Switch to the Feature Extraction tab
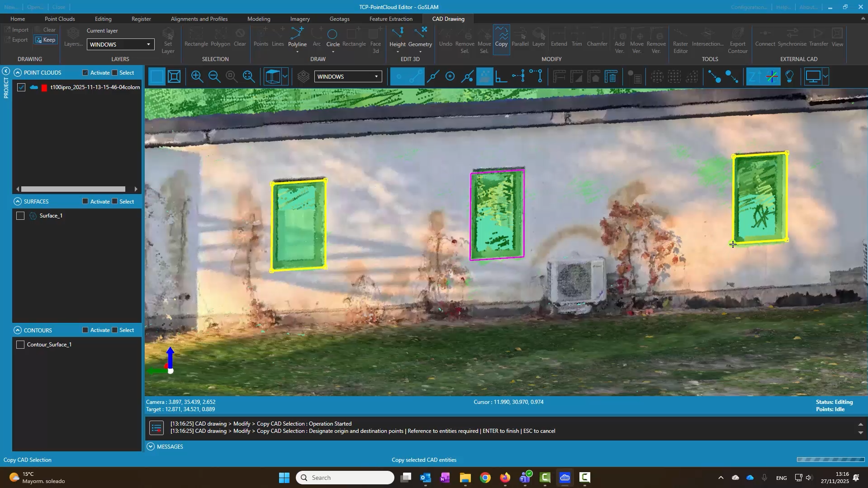The height and width of the screenshot is (488, 868). click(391, 19)
